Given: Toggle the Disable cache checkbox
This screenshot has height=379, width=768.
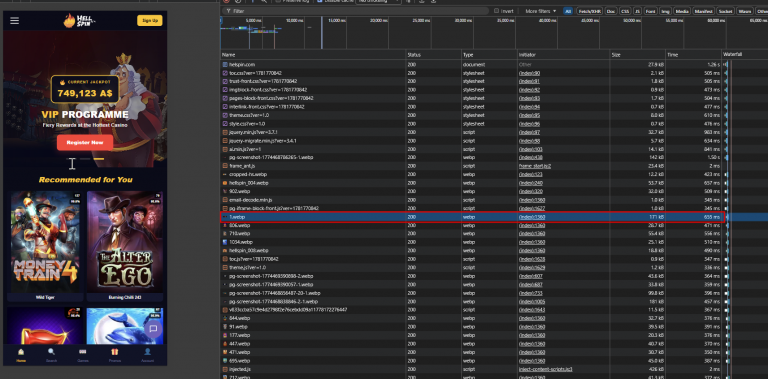Looking at the screenshot, I should [x=320, y=1].
